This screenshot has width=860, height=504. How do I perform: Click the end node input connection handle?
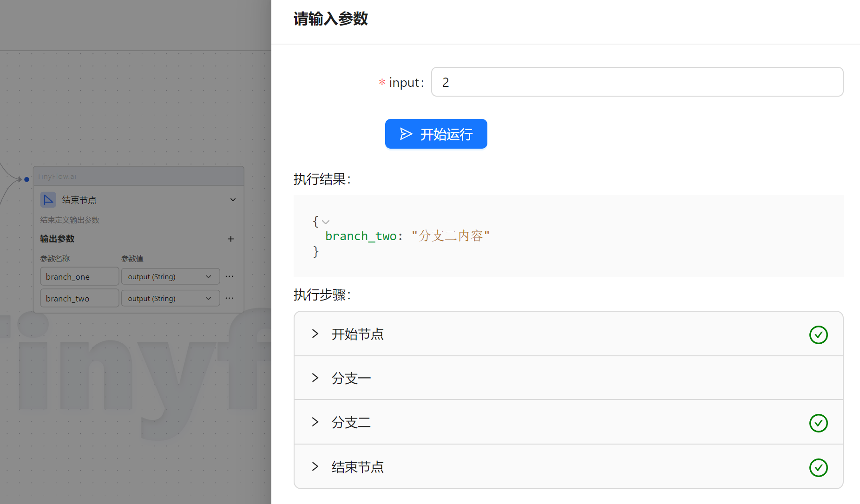27,179
